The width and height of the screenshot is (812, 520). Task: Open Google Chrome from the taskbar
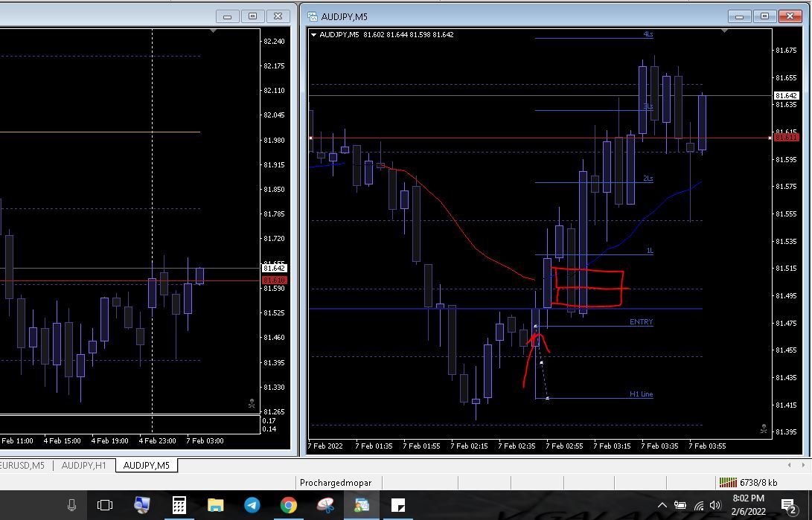(x=289, y=505)
